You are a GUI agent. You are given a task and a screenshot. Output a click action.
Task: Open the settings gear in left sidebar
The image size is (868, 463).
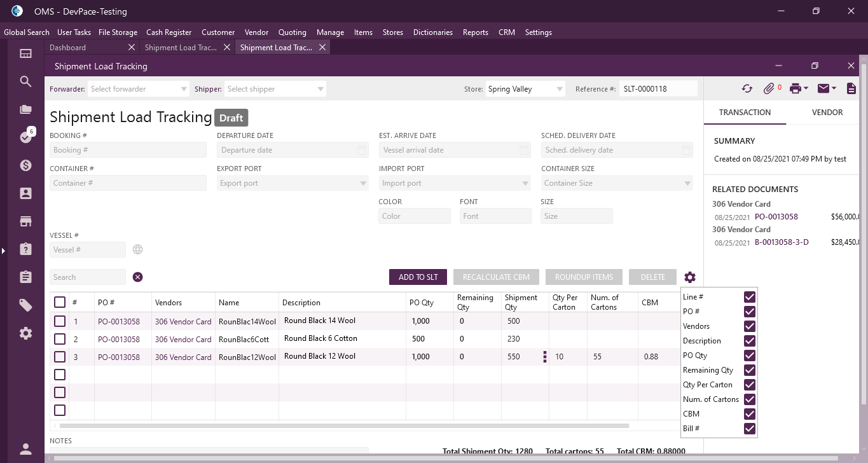tap(25, 333)
